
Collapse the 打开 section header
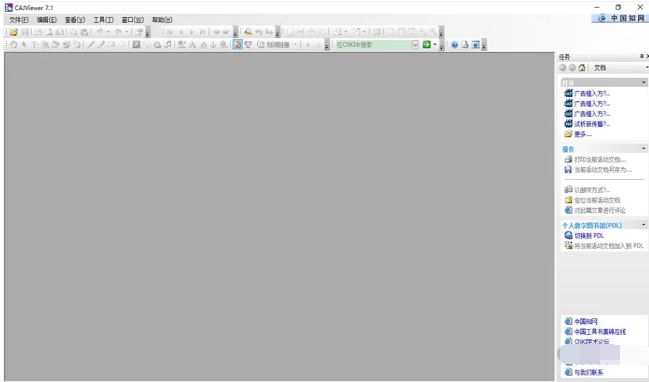[644, 83]
